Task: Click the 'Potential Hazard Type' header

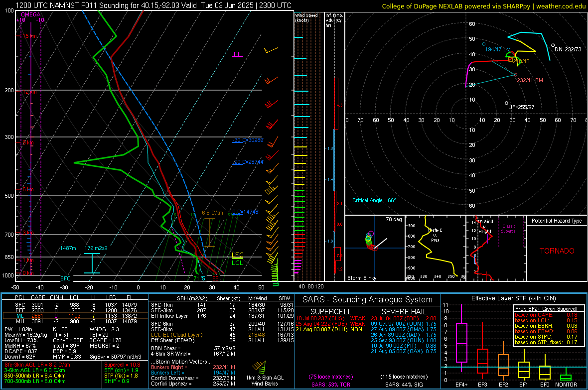Action: pos(557,221)
